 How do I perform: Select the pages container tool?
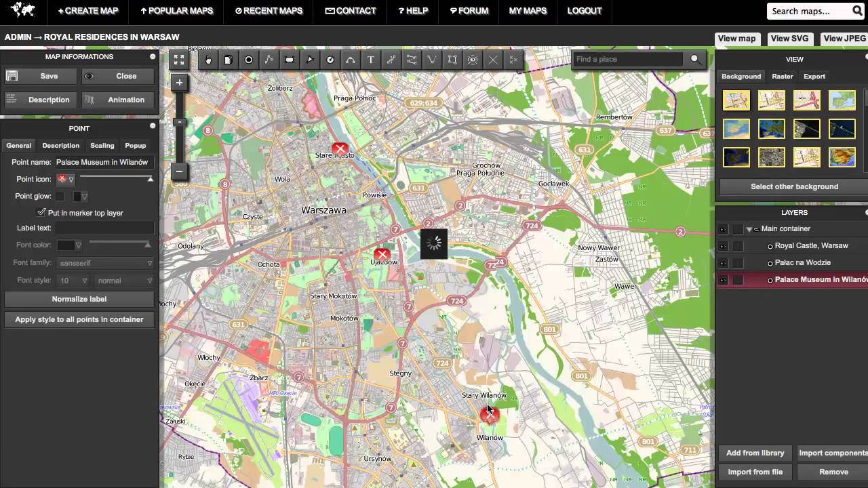[229, 60]
